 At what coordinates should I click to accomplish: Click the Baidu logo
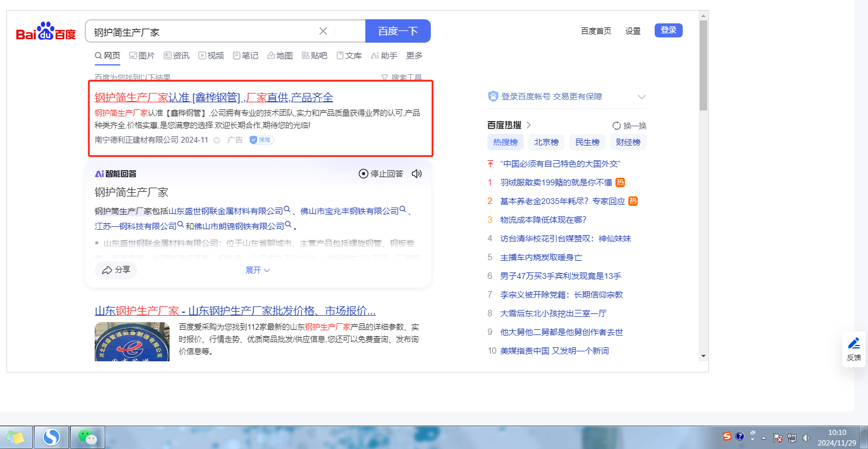click(46, 32)
